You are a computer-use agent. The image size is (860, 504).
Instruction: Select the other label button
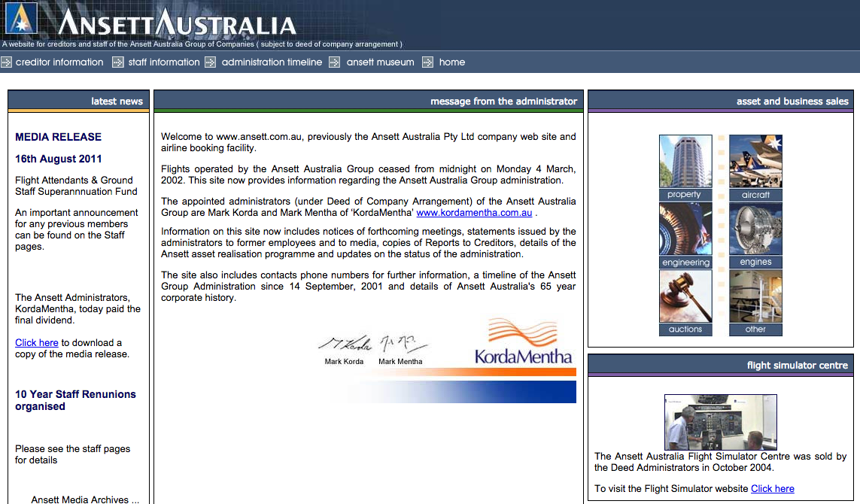pyautogui.click(x=755, y=329)
